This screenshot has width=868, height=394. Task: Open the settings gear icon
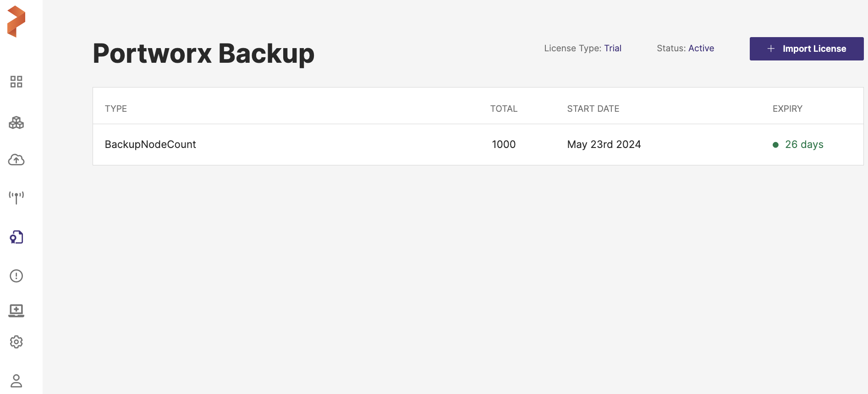pos(16,342)
